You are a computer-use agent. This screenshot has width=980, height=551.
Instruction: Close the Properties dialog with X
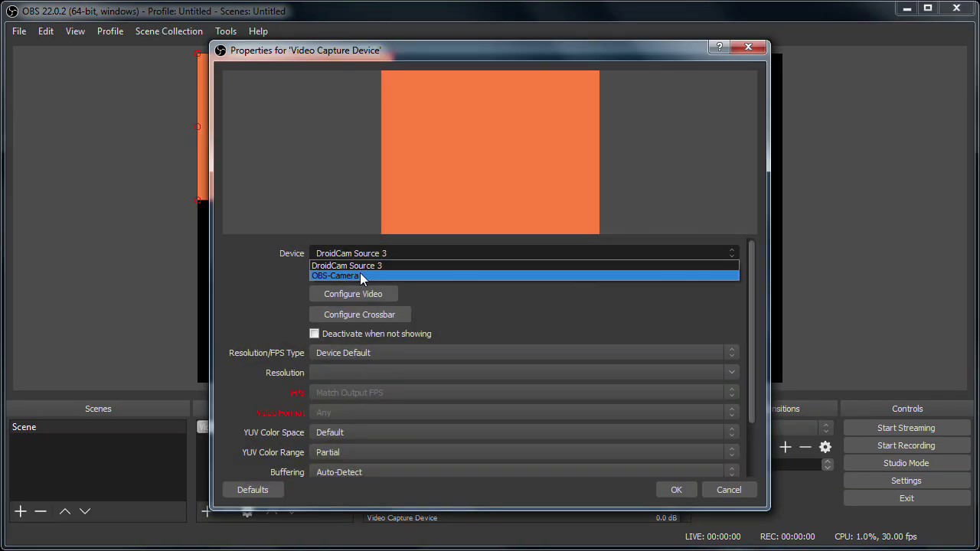pos(748,47)
